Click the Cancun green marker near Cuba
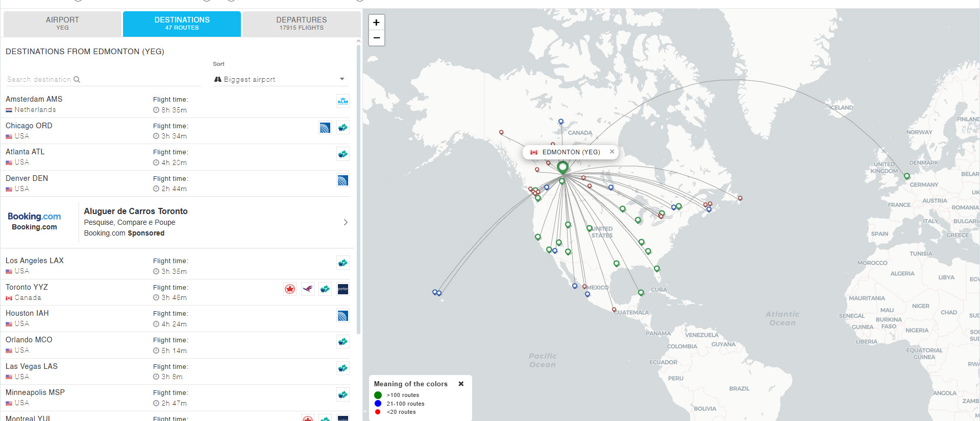Viewport: 980px width, 421px height. (x=641, y=293)
